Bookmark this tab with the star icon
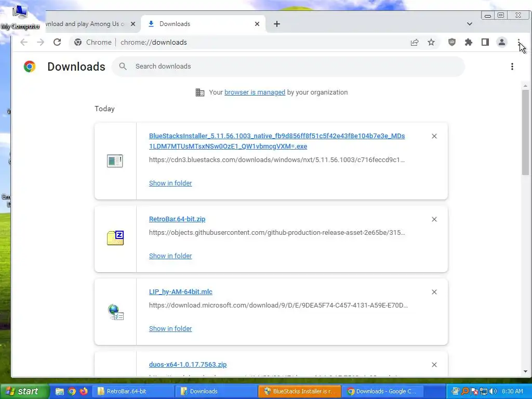Screen dimensions: 532x399 coord(431,43)
